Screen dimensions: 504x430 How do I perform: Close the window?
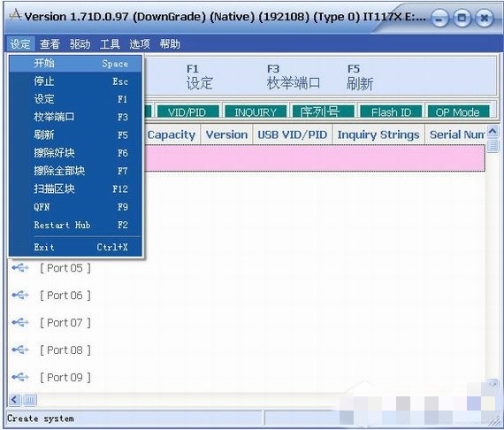click(x=485, y=19)
